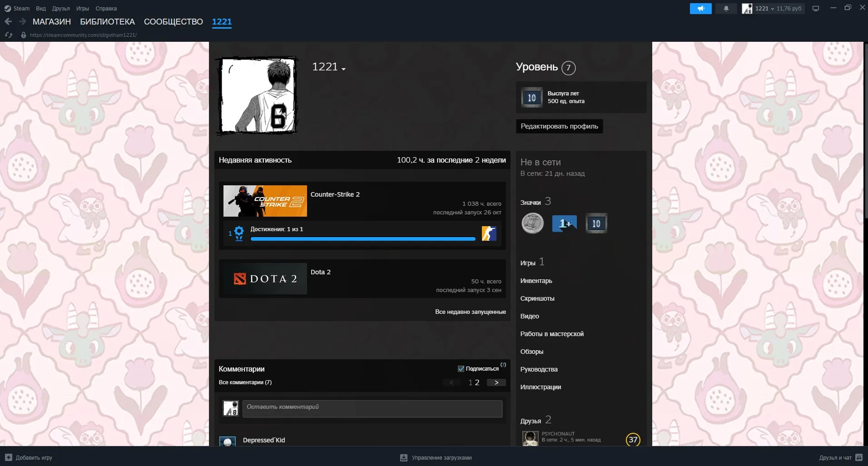Viewport: 868px width, 466px height.
Task: Open the notifications bell
Action: [x=726, y=9]
